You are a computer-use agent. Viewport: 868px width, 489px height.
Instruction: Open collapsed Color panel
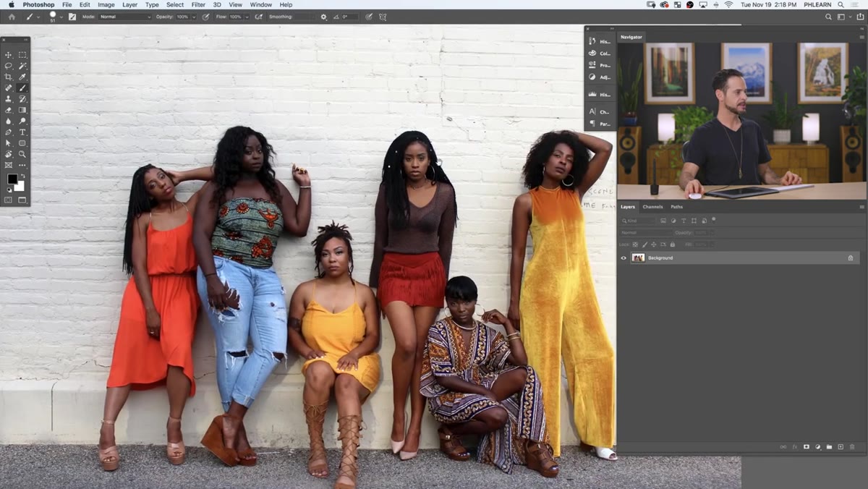pos(600,53)
